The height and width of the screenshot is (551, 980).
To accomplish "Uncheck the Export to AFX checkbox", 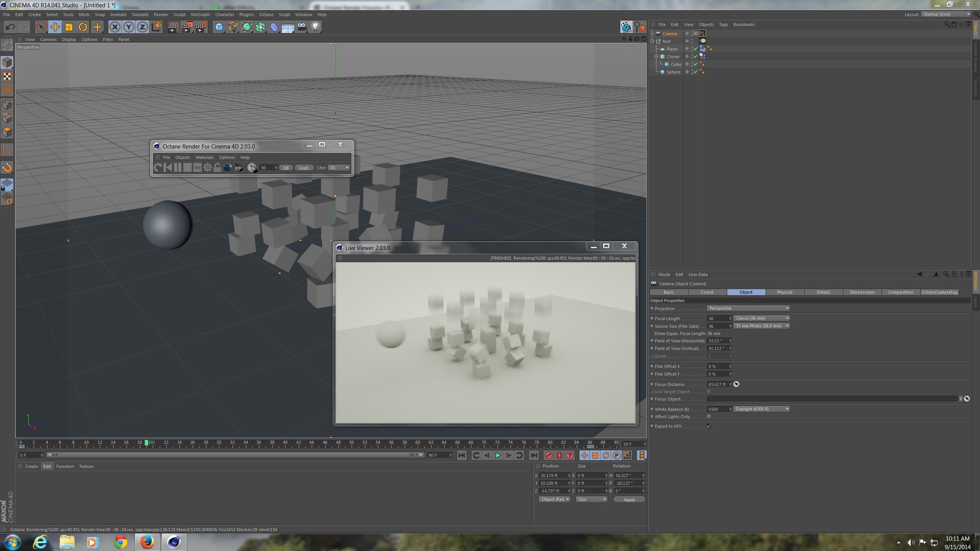I will pyautogui.click(x=709, y=426).
